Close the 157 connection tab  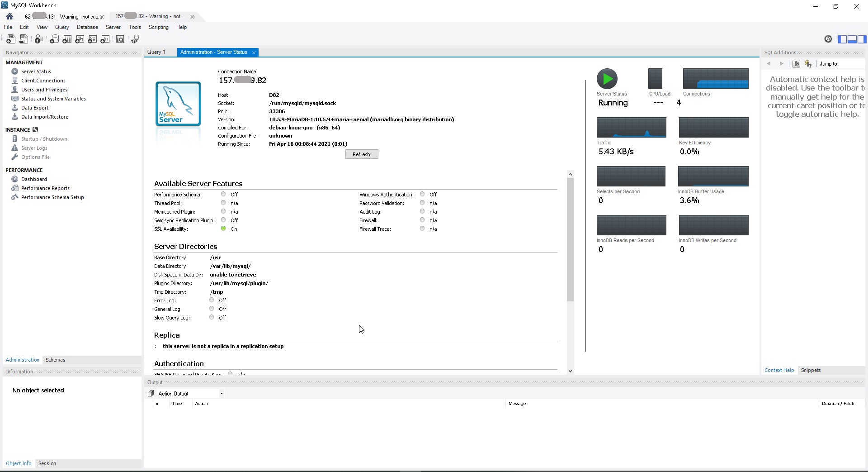click(x=192, y=17)
